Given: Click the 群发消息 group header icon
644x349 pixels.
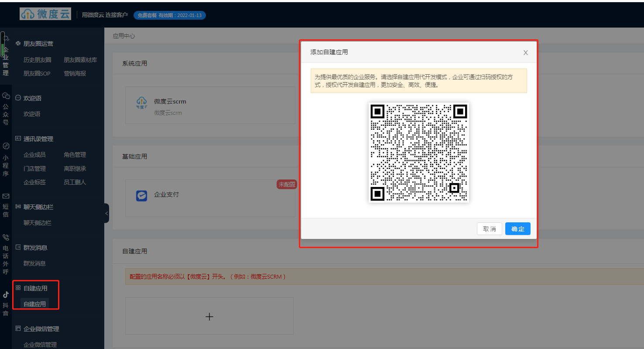Looking at the screenshot, I should [18, 248].
